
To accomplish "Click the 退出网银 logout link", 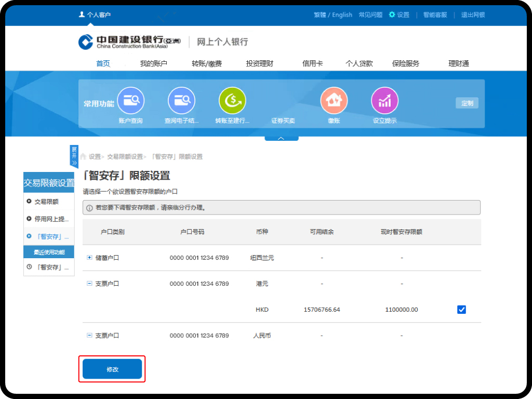I will pyautogui.click(x=473, y=15).
